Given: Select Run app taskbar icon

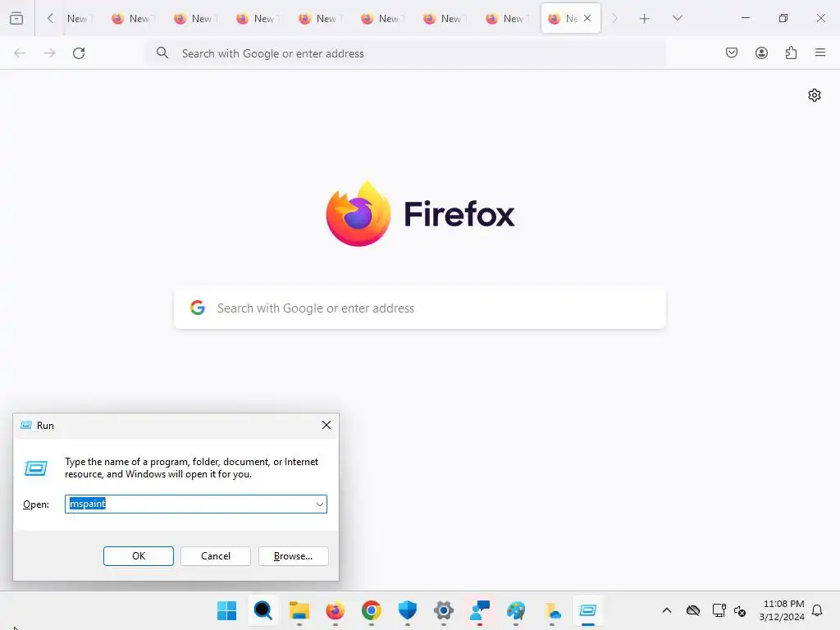Looking at the screenshot, I should click(587, 610).
